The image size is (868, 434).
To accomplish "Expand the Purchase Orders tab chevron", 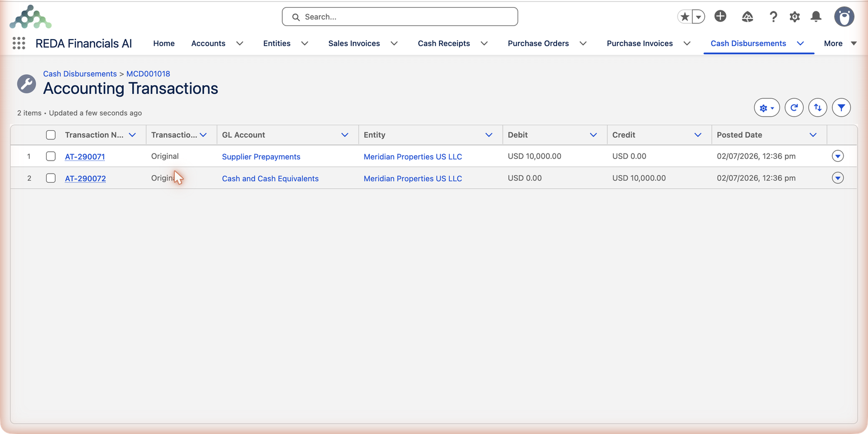I will 583,43.
